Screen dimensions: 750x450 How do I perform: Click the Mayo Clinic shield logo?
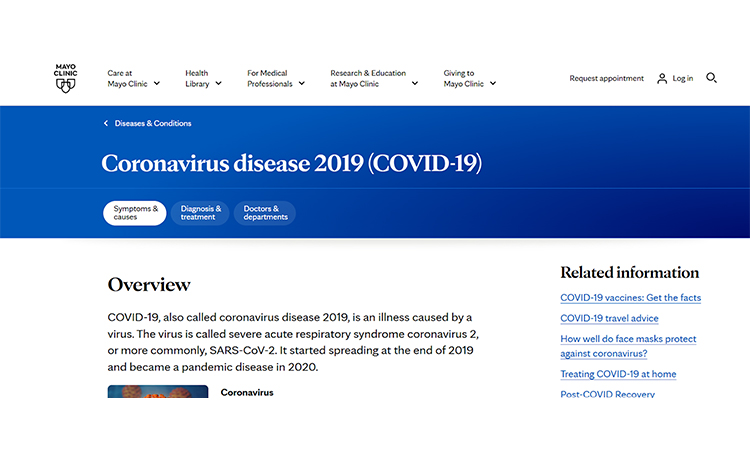pyautogui.click(x=66, y=78)
